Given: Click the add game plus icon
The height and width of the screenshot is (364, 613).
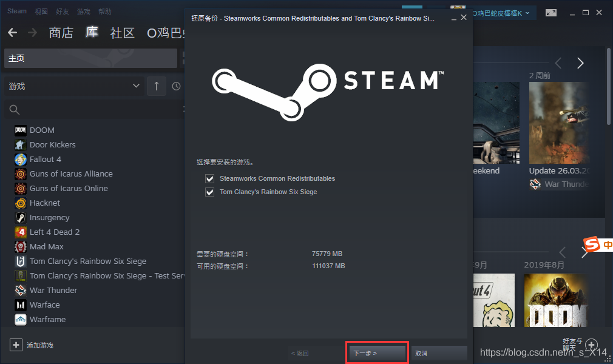Looking at the screenshot, I should [16, 345].
